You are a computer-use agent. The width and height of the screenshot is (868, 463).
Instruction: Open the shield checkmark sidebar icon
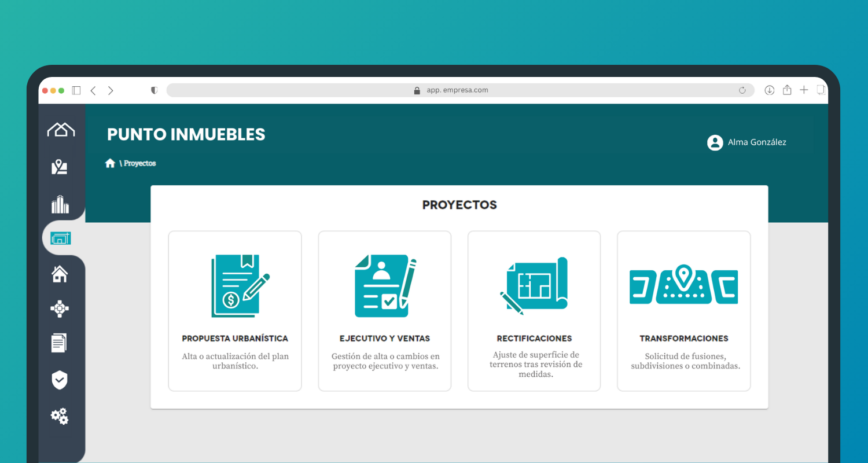coord(60,380)
